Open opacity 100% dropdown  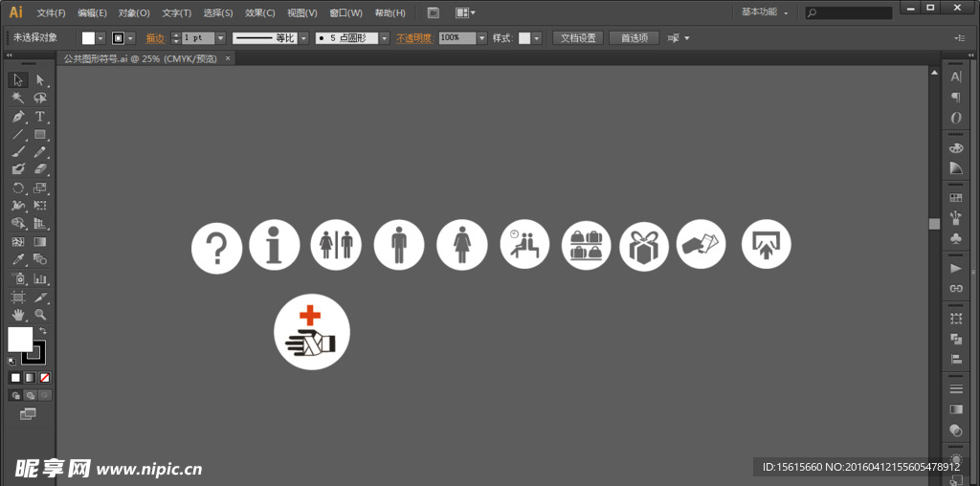(482, 38)
